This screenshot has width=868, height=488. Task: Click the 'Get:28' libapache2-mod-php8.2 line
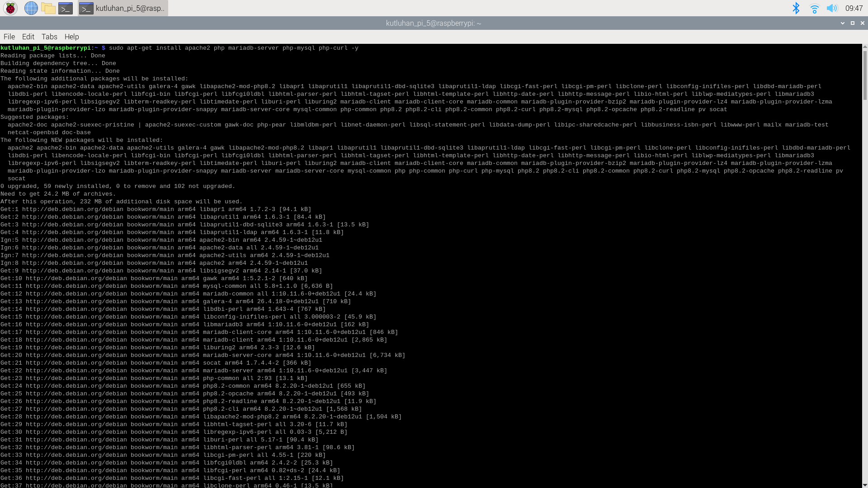tap(201, 417)
